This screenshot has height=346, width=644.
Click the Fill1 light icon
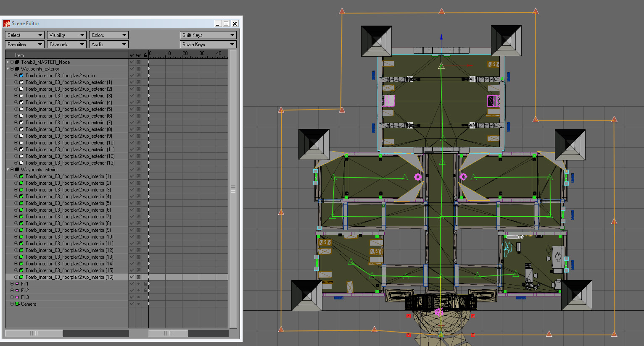point(17,284)
